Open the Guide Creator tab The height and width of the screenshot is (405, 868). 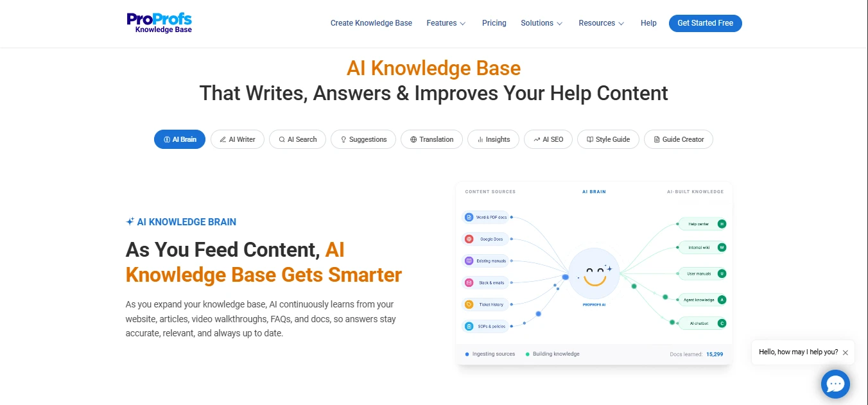click(679, 139)
